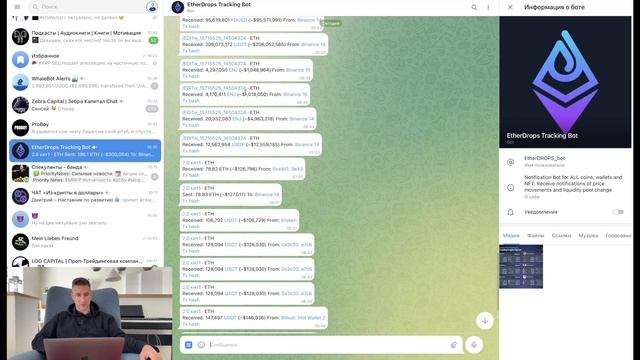640x360 pixels.
Task: Open the Спекулянты – банда chat
Action: pyautogui.click(x=85, y=173)
